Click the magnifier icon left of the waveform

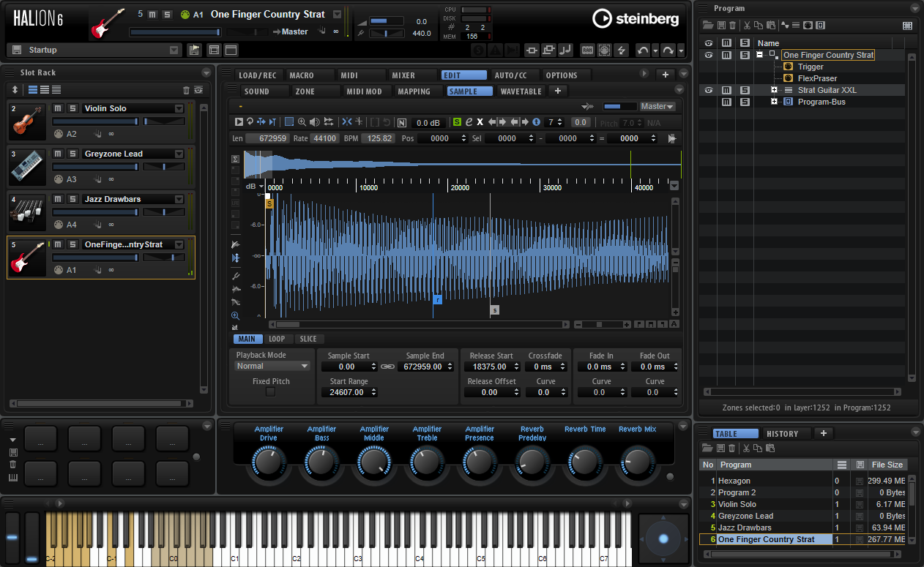point(235,315)
